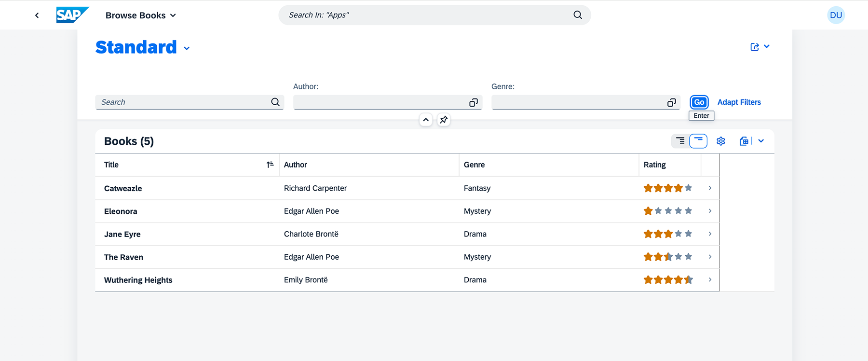This screenshot has width=868, height=361.
Task: Open the Browse Books menu dropdown
Action: tap(141, 15)
